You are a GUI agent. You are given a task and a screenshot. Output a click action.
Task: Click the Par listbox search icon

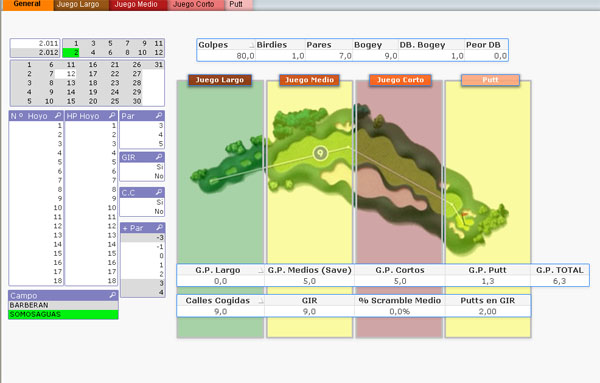pos(159,115)
